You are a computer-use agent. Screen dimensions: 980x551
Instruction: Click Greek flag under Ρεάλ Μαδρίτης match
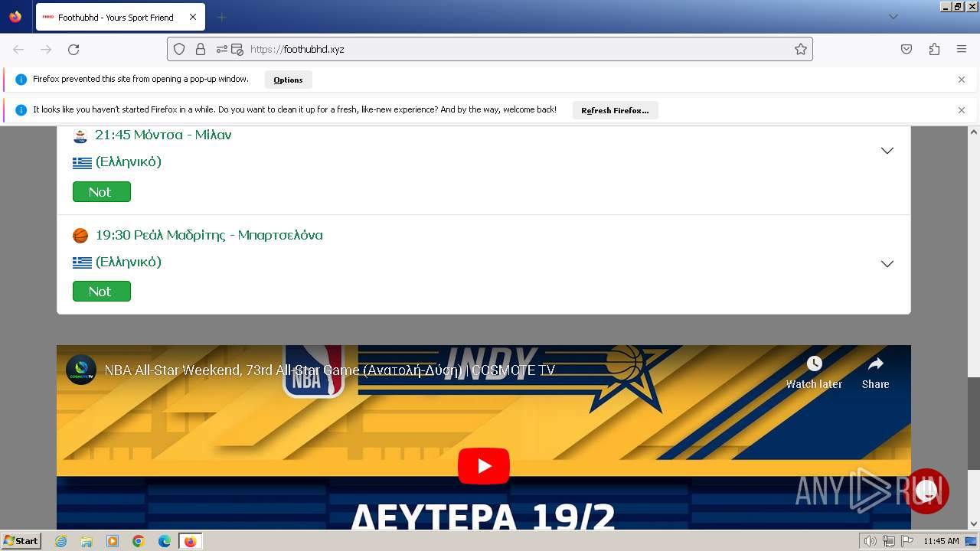[x=82, y=262]
